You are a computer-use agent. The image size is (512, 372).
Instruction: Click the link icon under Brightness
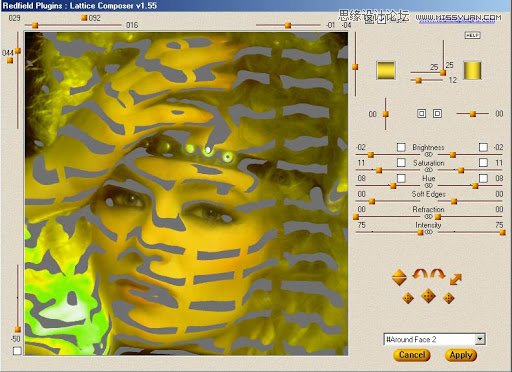pos(429,154)
